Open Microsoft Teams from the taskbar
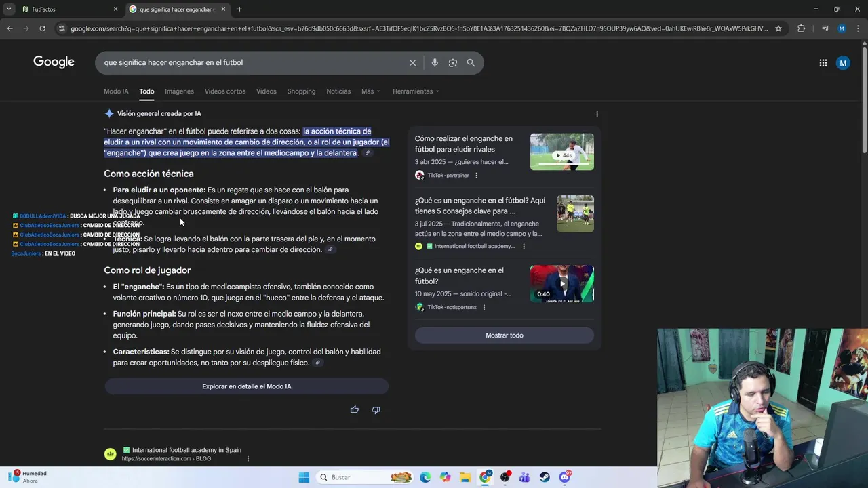The height and width of the screenshot is (488, 868). coord(524,477)
